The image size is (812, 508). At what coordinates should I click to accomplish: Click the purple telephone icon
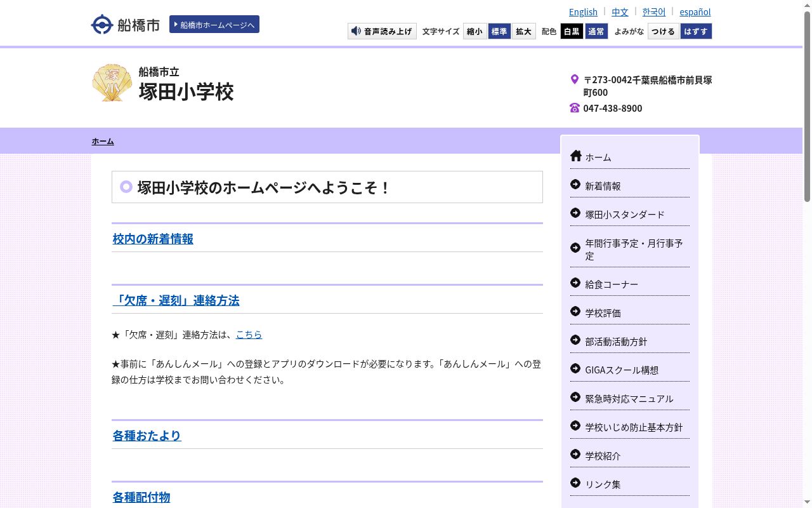tap(575, 108)
